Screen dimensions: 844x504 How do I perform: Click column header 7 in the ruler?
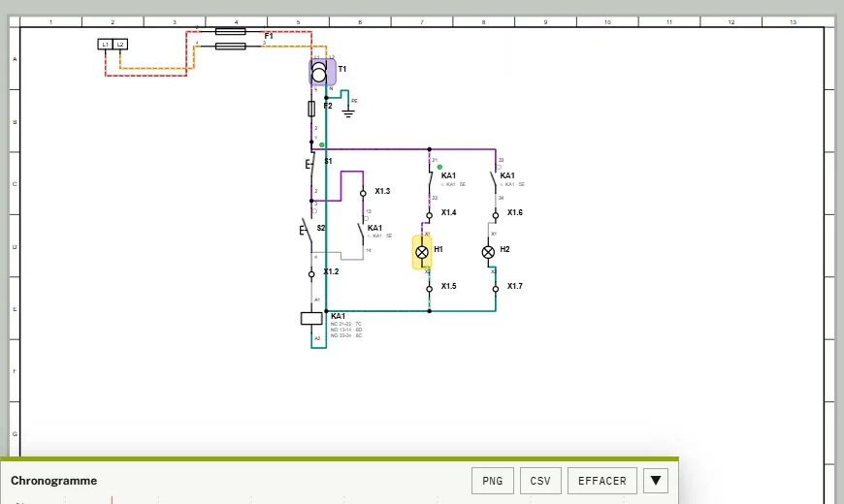pyautogui.click(x=422, y=22)
